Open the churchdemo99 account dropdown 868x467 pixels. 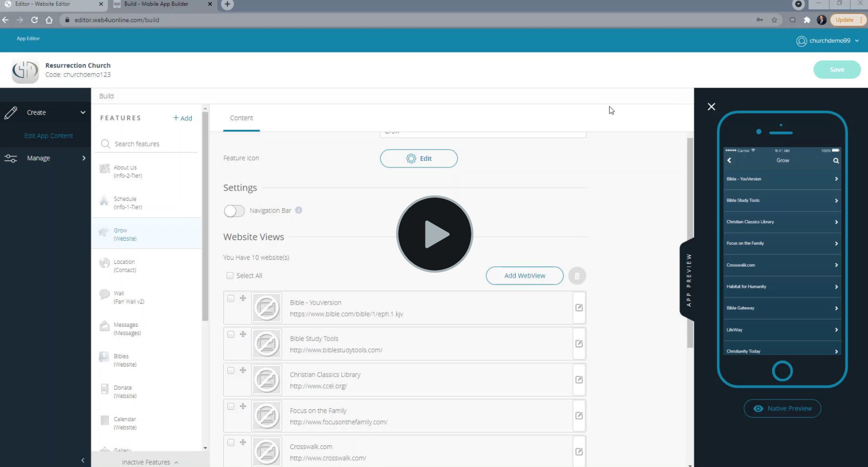click(x=828, y=41)
